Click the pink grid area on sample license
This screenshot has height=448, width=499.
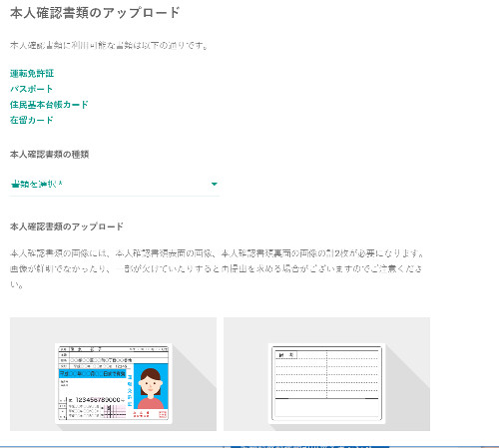[x=115, y=412]
